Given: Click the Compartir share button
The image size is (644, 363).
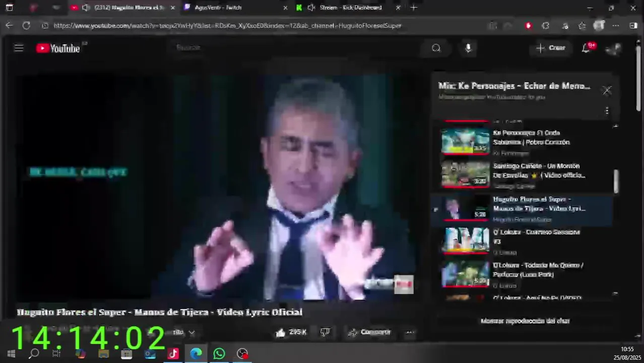Looking at the screenshot, I should coord(369,332).
